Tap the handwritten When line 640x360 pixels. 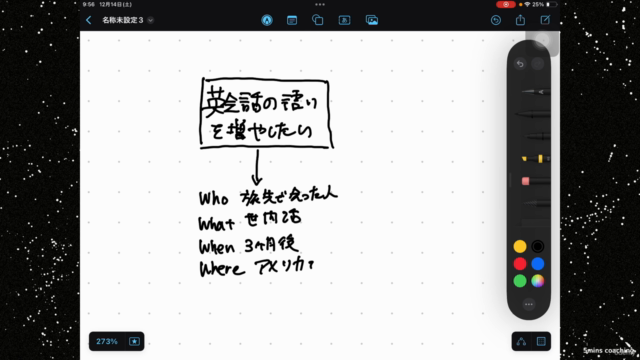pyautogui.click(x=249, y=246)
